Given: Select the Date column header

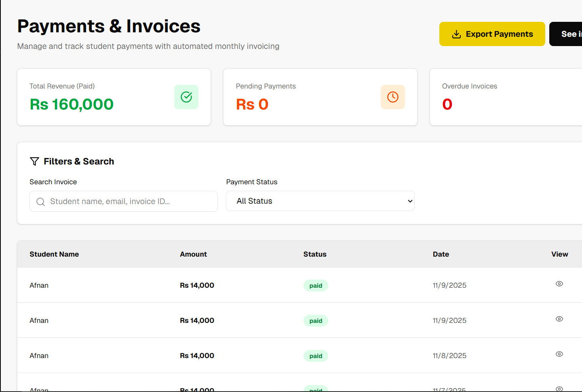Looking at the screenshot, I should [x=441, y=254].
